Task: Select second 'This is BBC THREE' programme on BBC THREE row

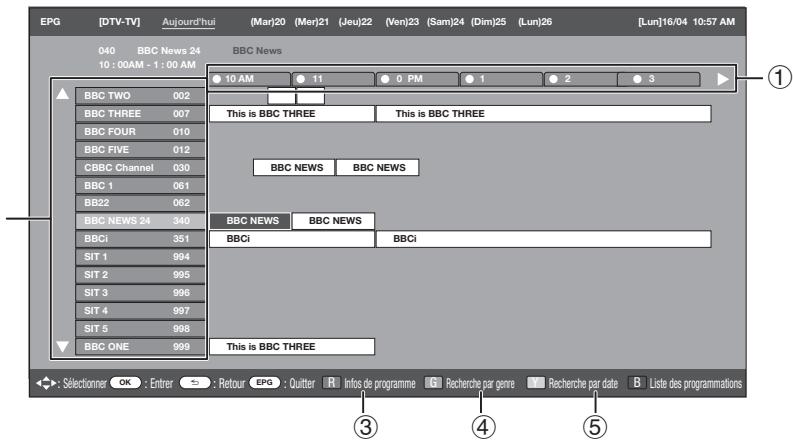Action: coord(544,114)
